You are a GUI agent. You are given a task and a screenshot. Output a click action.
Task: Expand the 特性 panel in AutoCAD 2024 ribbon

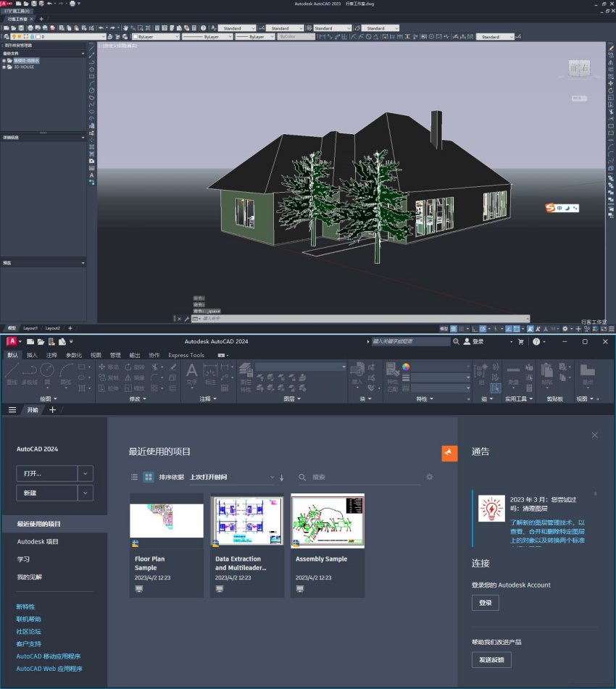pos(425,399)
